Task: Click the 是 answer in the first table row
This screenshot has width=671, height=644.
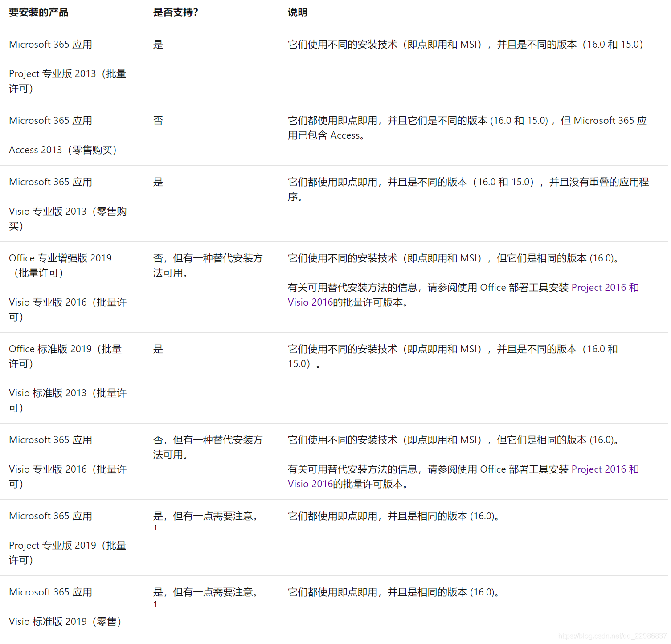Action: (x=158, y=44)
